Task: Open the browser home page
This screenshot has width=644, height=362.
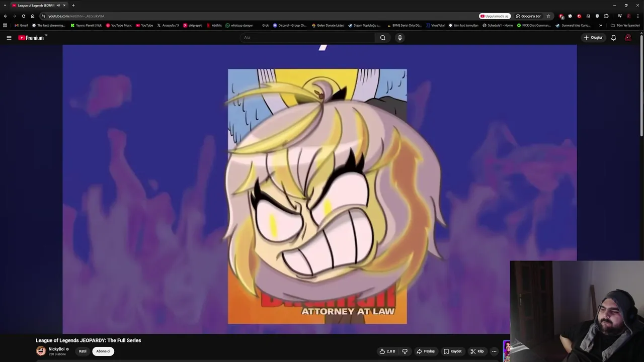Action: click(33, 16)
